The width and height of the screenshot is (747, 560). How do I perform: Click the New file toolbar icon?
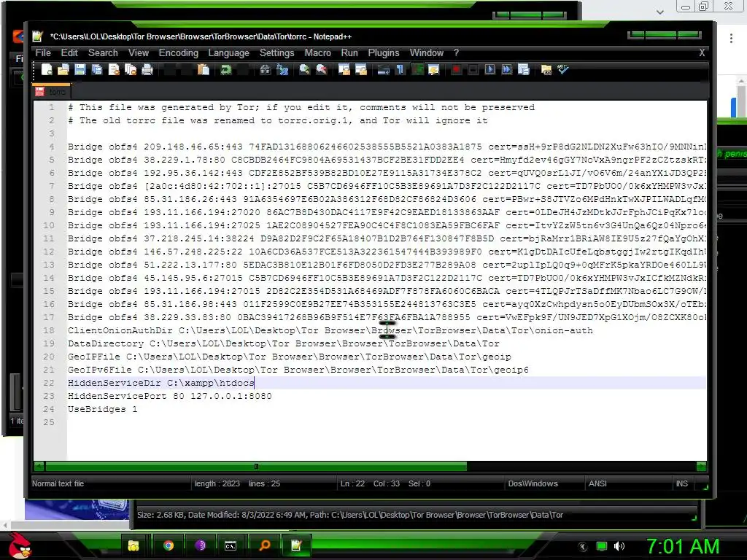click(x=47, y=69)
